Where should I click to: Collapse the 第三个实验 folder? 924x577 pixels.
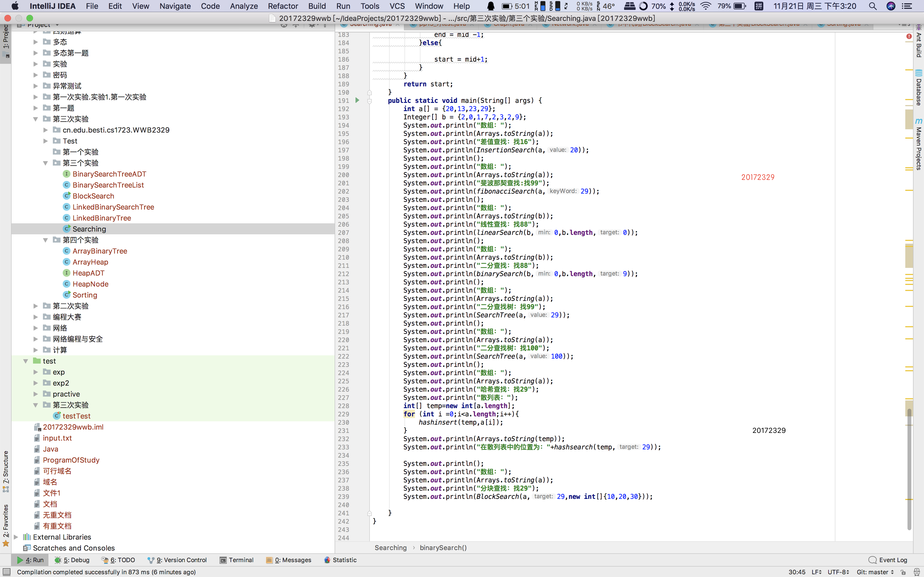tap(45, 163)
